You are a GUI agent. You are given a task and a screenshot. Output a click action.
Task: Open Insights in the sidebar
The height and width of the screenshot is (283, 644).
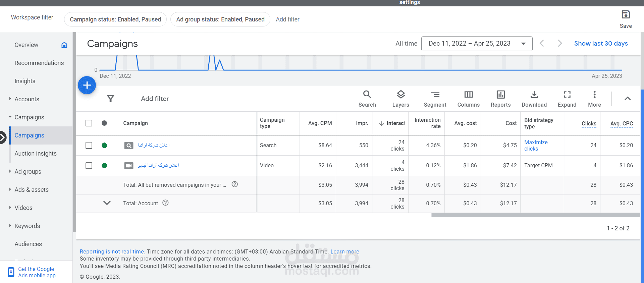(25, 81)
